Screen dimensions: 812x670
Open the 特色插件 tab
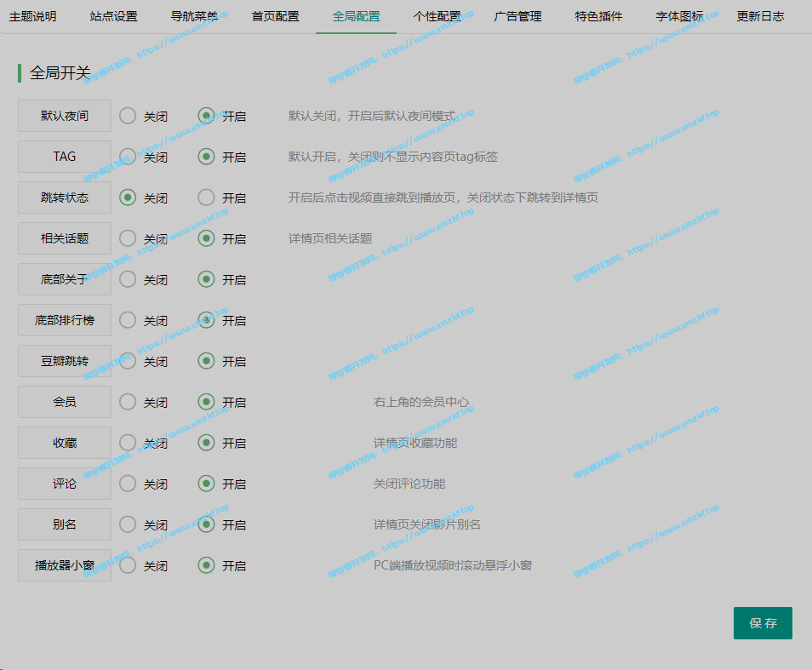coord(598,16)
